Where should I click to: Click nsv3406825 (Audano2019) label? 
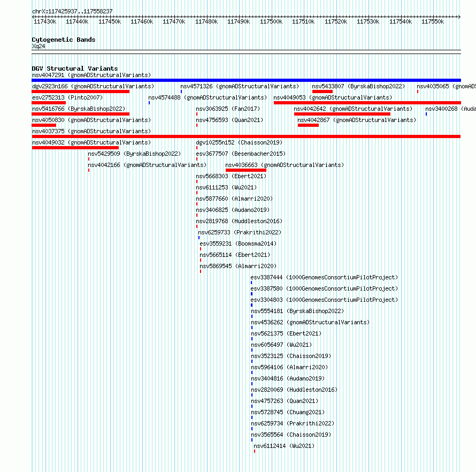(233, 210)
